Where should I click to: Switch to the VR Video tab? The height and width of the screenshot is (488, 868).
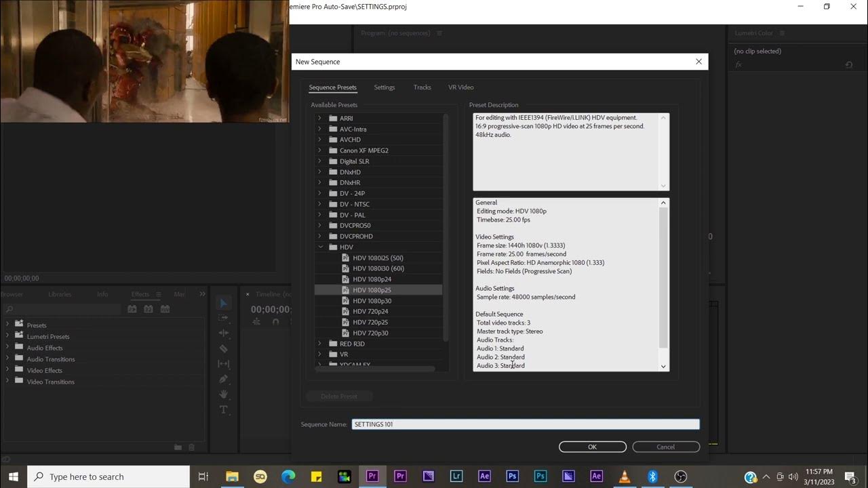[461, 87]
